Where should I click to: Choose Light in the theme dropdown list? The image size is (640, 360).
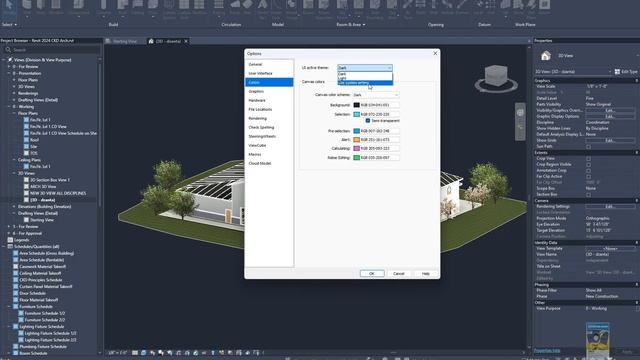click(x=365, y=78)
